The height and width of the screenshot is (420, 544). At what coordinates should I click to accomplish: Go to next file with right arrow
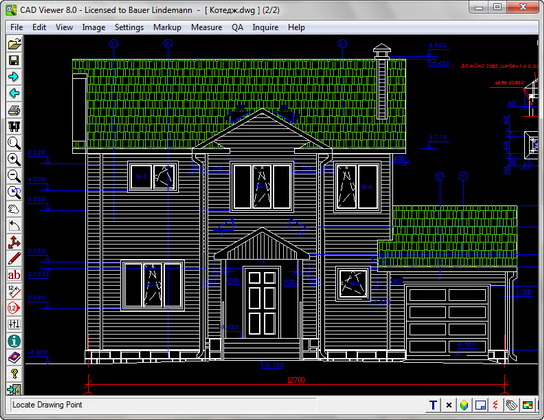click(14, 77)
